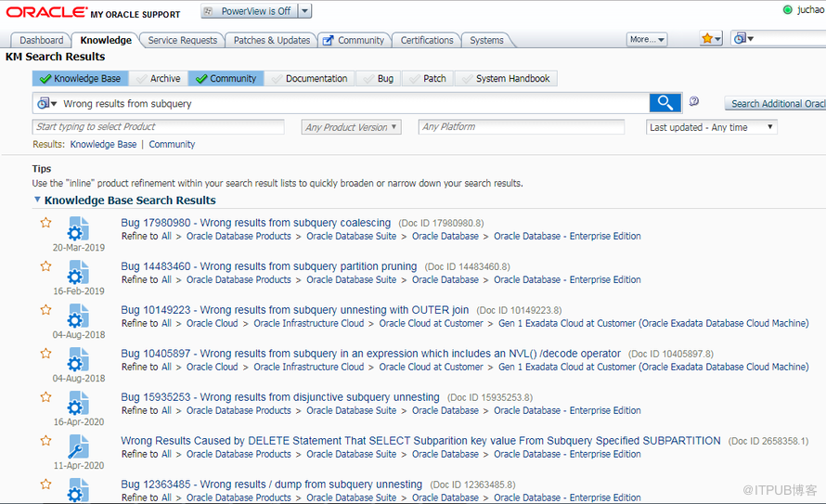Image resolution: width=826 pixels, height=504 pixels.
Task: Open the Systems tab
Action: [486, 40]
